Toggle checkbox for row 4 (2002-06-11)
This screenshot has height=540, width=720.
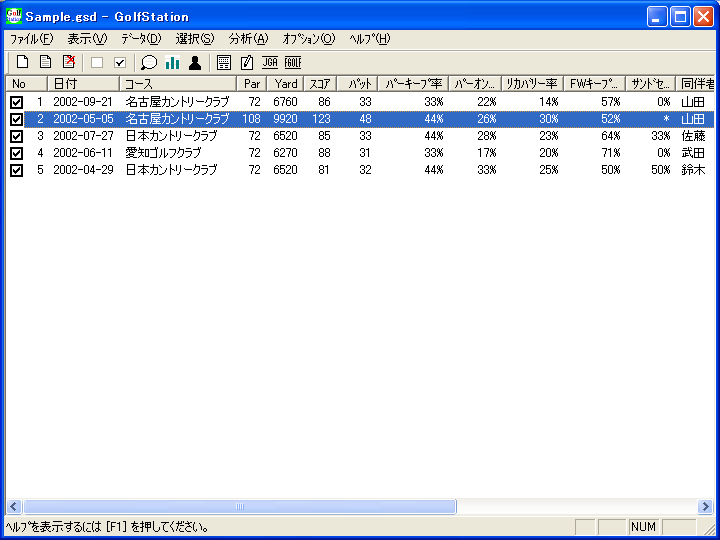pyautogui.click(x=17, y=153)
